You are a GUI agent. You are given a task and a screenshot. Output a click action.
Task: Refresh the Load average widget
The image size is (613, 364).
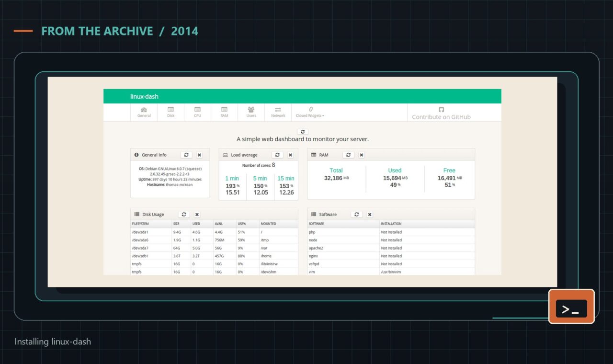pyautogui.click(x=277, y=155)
